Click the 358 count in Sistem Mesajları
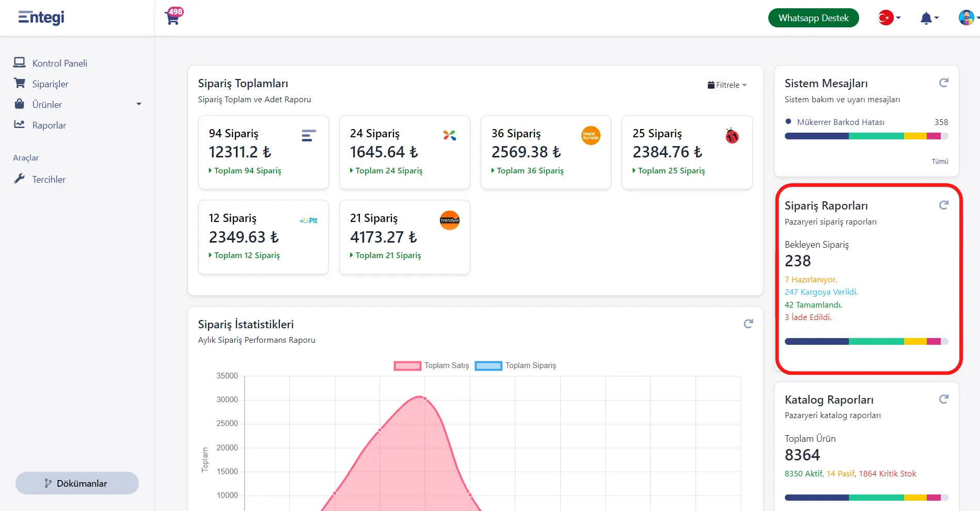 (941, 122)
